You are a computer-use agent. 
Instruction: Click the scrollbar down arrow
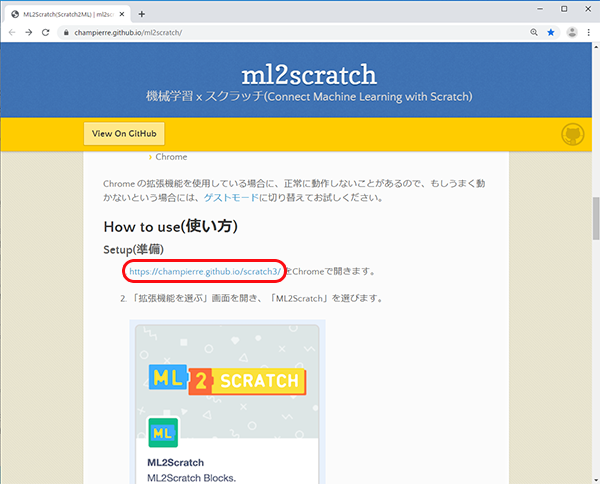[595, 478]
